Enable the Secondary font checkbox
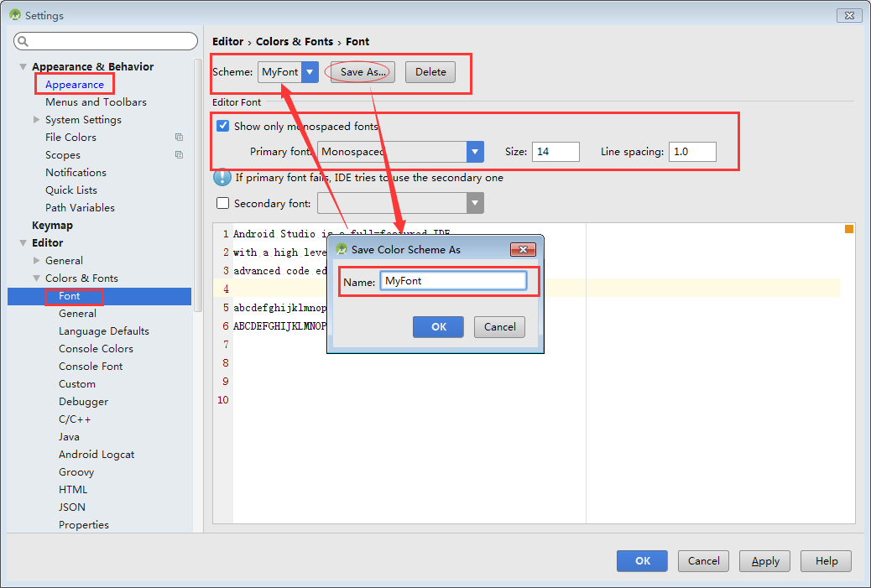Viewport: 871px width, 588px height. click(x=222, y=202)
